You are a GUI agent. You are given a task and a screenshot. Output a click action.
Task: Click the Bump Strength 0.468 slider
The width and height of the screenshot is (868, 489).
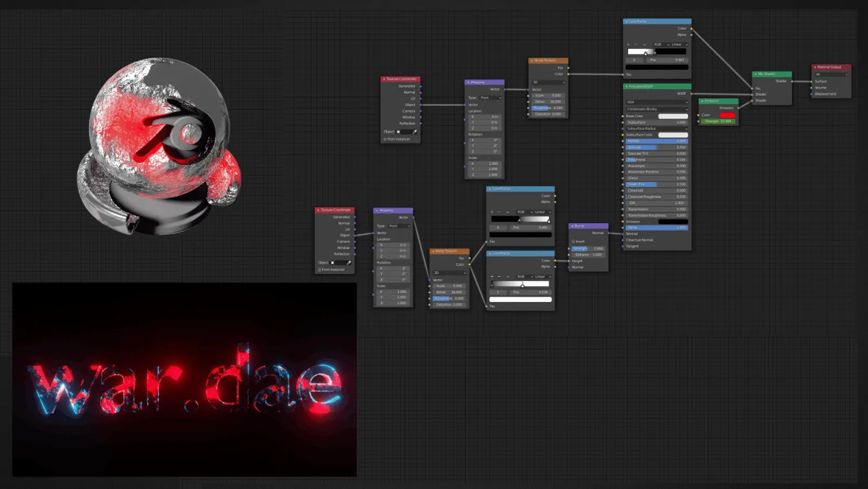coord(588,249)
